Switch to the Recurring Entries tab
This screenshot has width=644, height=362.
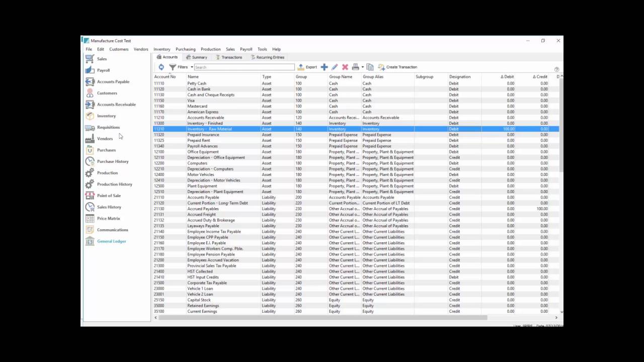click(x=267, y=57)
